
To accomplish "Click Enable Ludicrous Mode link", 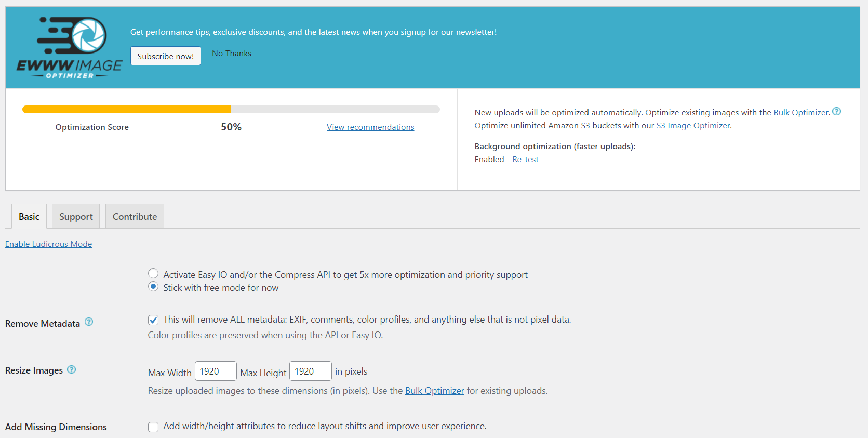I will click(x=48, y=244).
